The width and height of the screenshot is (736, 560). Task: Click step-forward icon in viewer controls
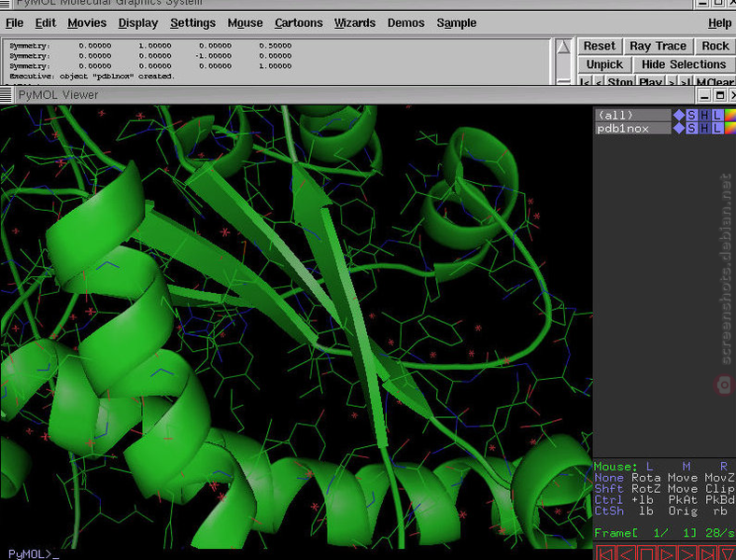687,553
